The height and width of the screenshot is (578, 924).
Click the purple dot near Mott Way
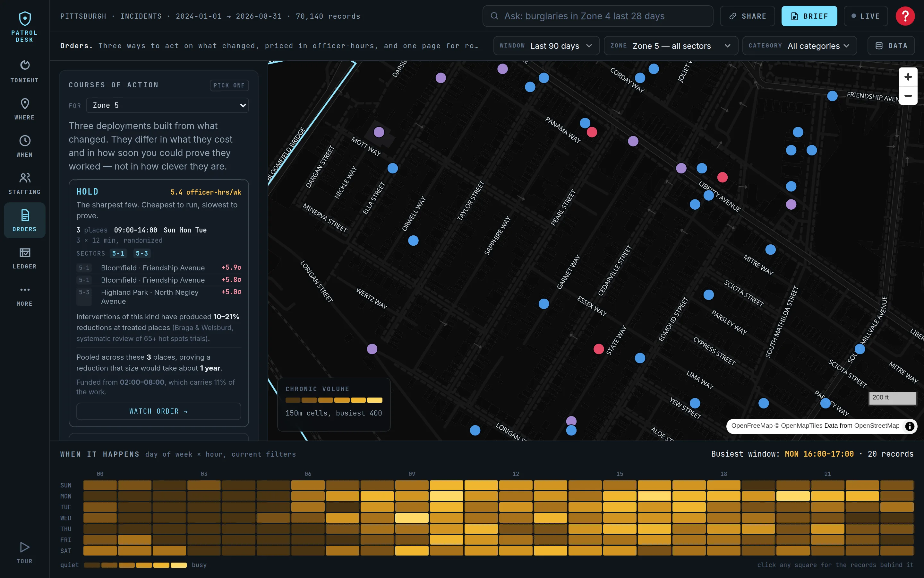(x=379, y=132)
